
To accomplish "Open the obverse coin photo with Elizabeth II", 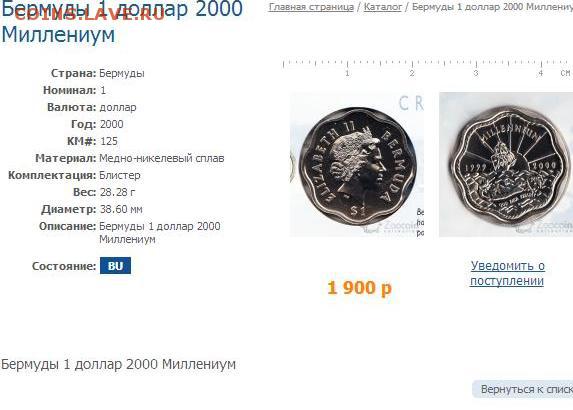I will pos(357,164).
